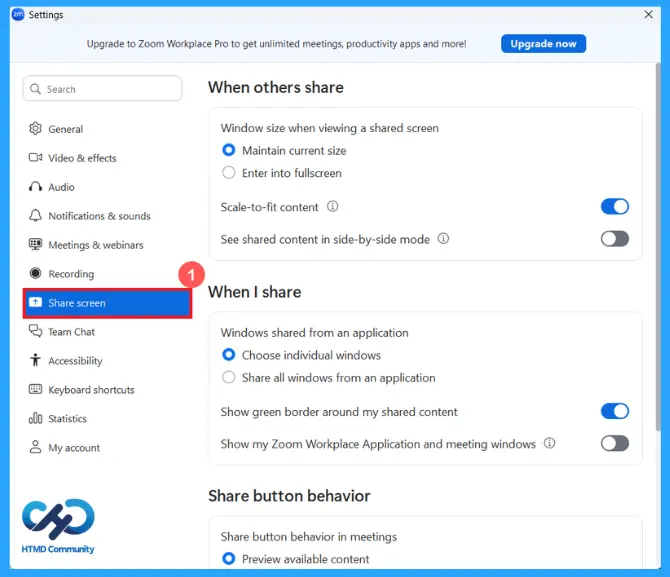Screen dimensions: 670x577
Task: Open Meetings & webinars settings label
Action: pos(96,245)
